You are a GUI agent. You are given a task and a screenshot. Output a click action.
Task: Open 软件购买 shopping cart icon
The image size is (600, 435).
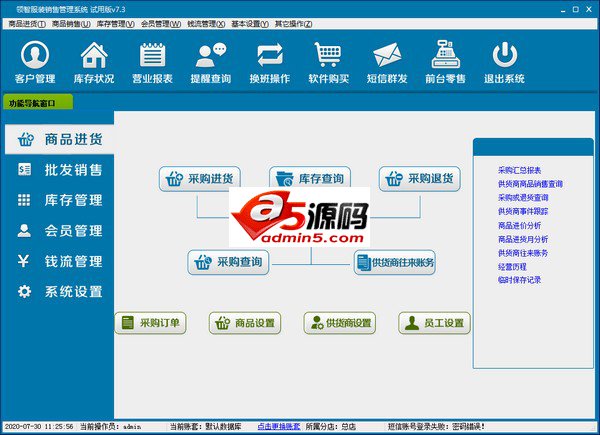pyautogui.click(x=328, y=62)
